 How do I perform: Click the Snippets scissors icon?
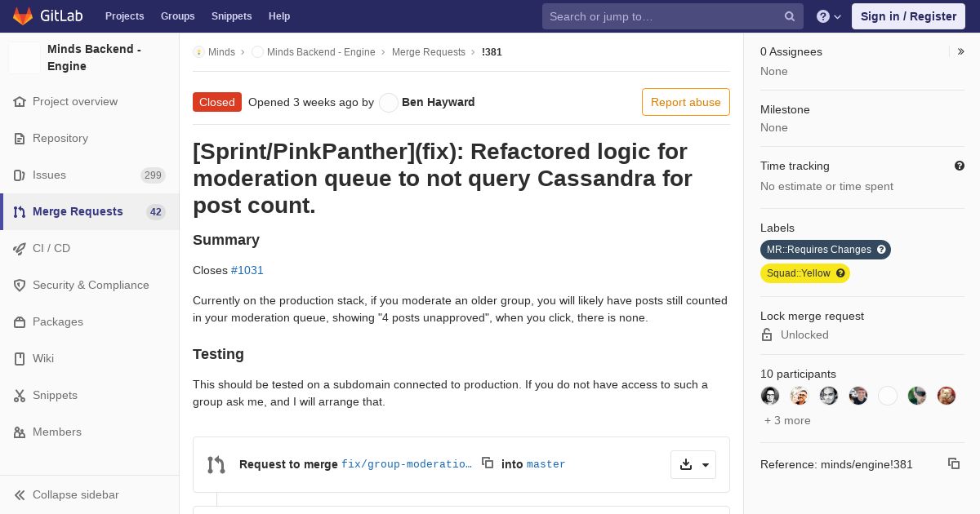(20, 395)
